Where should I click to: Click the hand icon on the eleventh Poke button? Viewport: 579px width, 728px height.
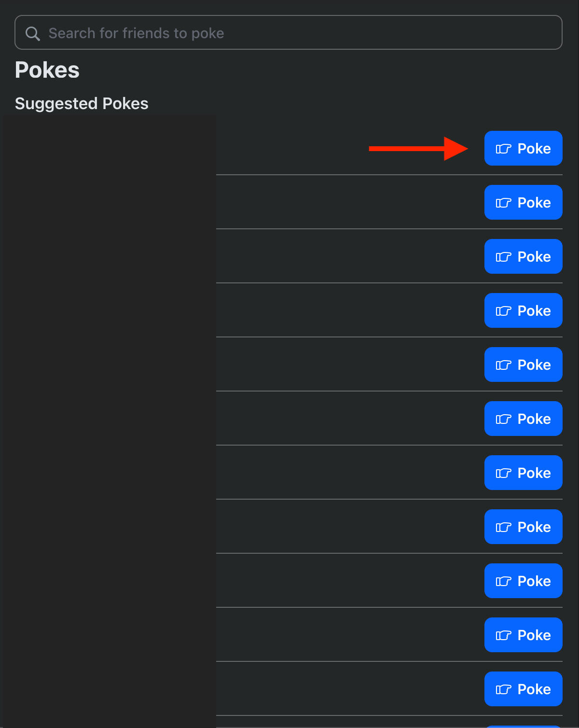coord(503,689)
